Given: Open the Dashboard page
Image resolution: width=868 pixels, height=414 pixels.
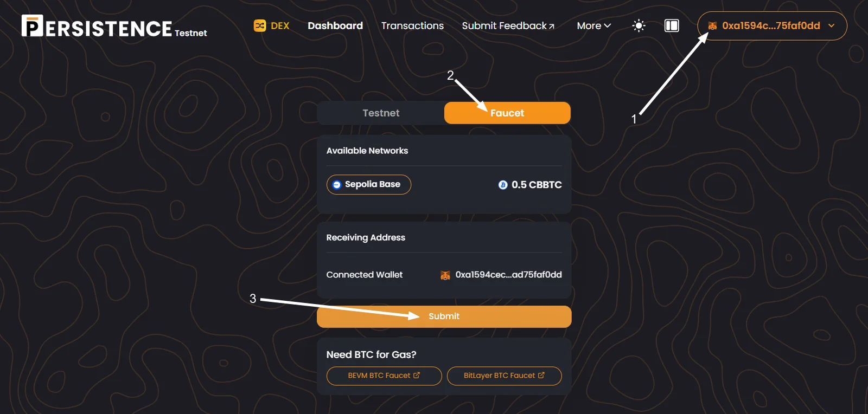Looking at the screenshot, I should (x=335, y=25).
